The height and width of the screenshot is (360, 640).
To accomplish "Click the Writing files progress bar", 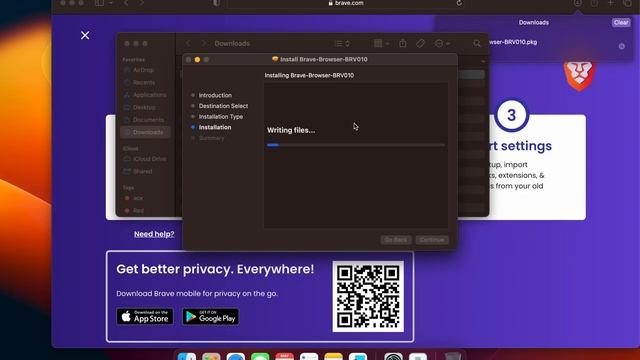I will click(356, 145).
